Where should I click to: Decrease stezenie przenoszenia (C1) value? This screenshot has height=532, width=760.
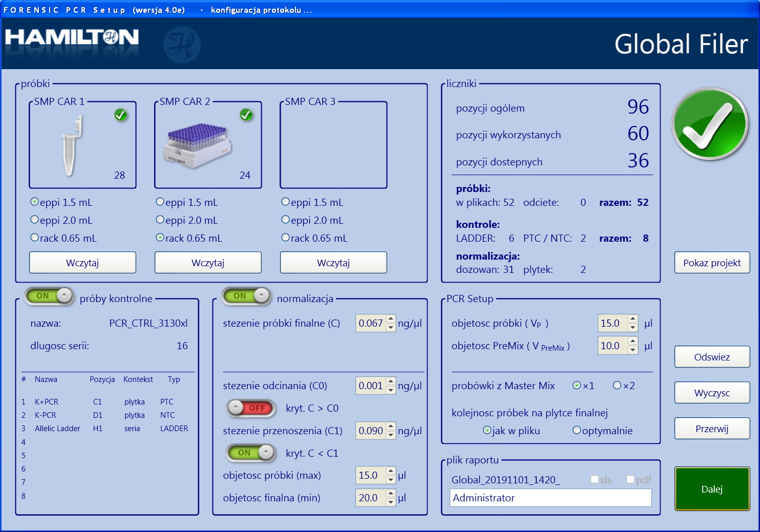click(x=391, y=435)
